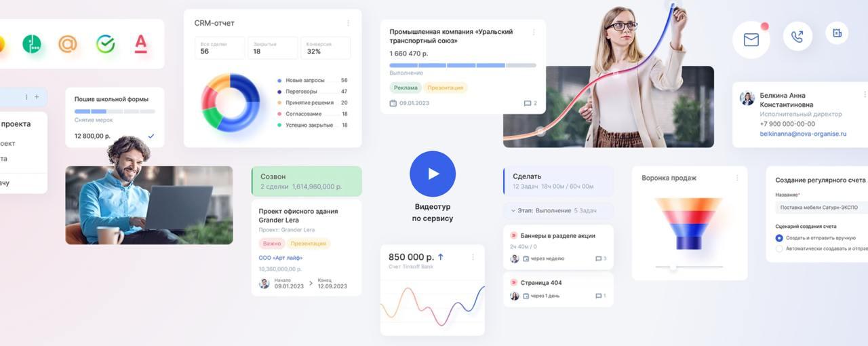The width and height of the screenshot is (868, 346).
Task: Open the mail envelope icon with notification
Action: point(751,40)
